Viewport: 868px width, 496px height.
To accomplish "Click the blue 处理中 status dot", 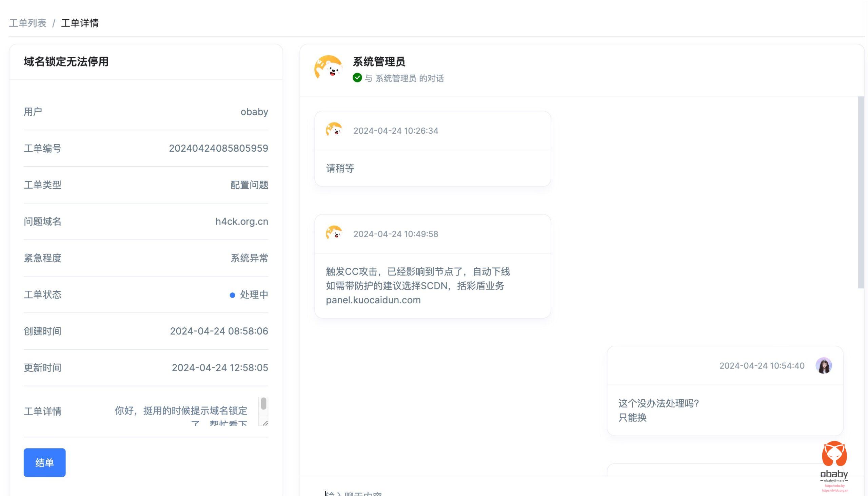I will 232,295.
